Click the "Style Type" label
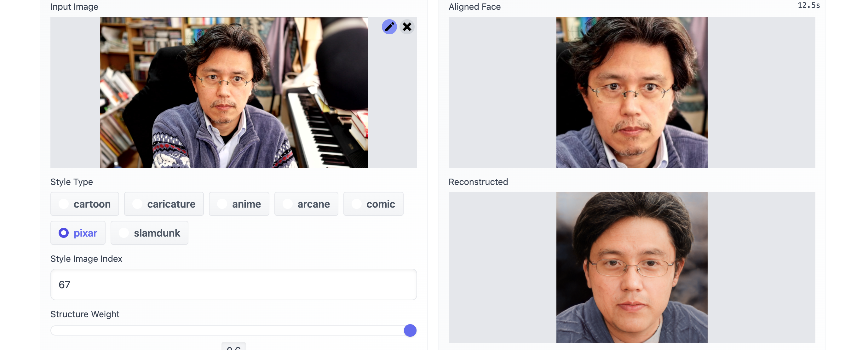This screenshot has width=868, height=350. coord(72,182)
